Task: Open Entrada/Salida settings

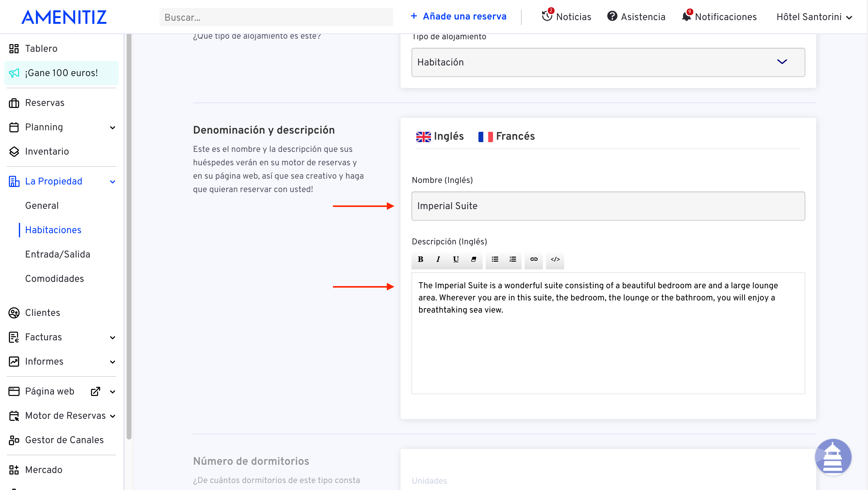Action: click(58, 254)
